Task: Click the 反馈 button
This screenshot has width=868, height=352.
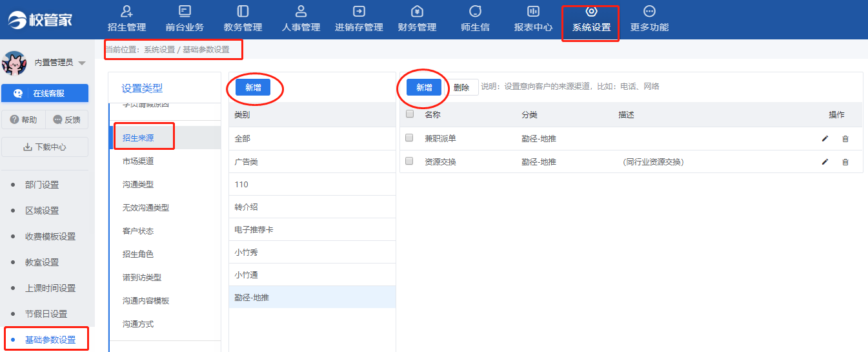Action: (x=66, y=119)
